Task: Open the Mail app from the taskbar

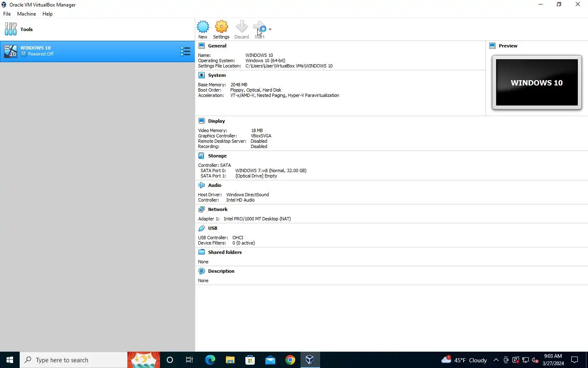Action: pyautogui.click(x=270, y=360)
